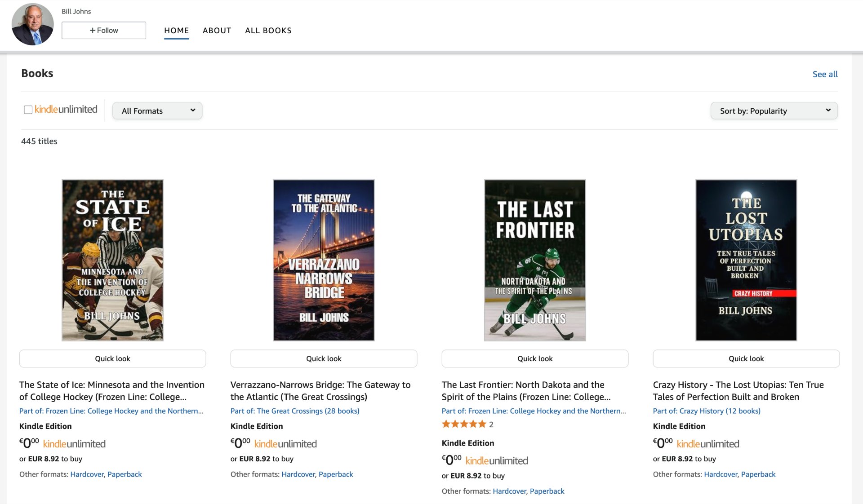Quick look at Verrazzano-Narrows Bridge book
This screenshot has width=863, height=504.
pyautogui.click(x=324, y=358)
